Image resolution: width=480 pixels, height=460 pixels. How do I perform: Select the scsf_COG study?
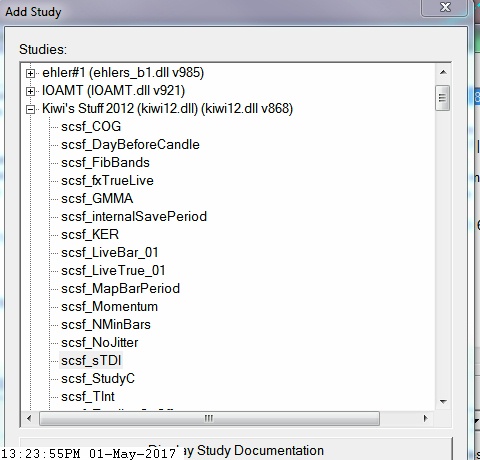91,127
